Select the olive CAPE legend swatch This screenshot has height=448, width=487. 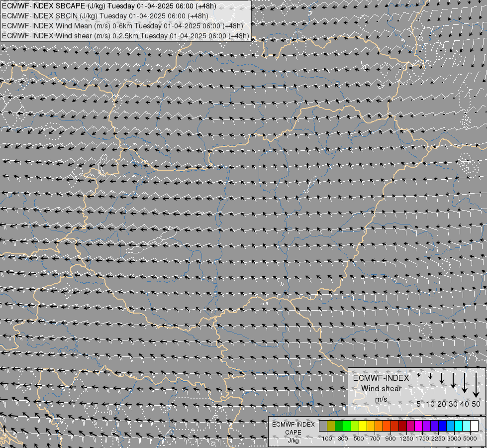[x=331, y=426]
